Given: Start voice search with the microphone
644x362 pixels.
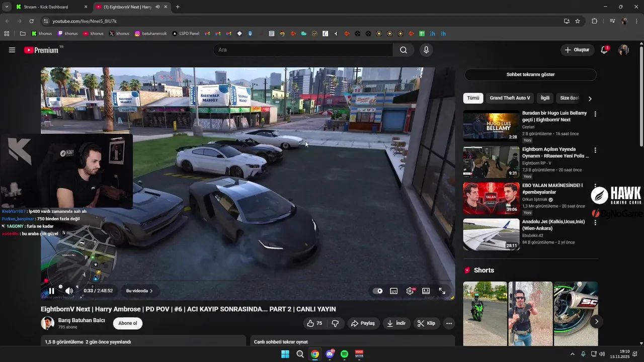Looking at the screenshot, I should (426, 50).
